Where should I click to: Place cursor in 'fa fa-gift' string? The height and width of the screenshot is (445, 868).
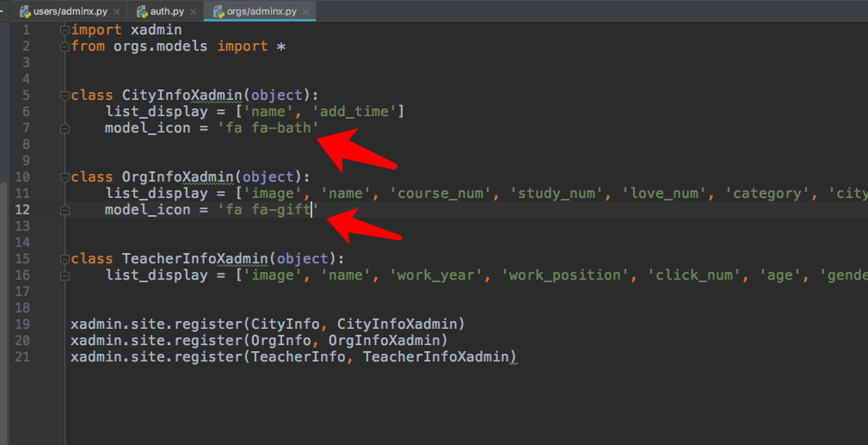268,210
